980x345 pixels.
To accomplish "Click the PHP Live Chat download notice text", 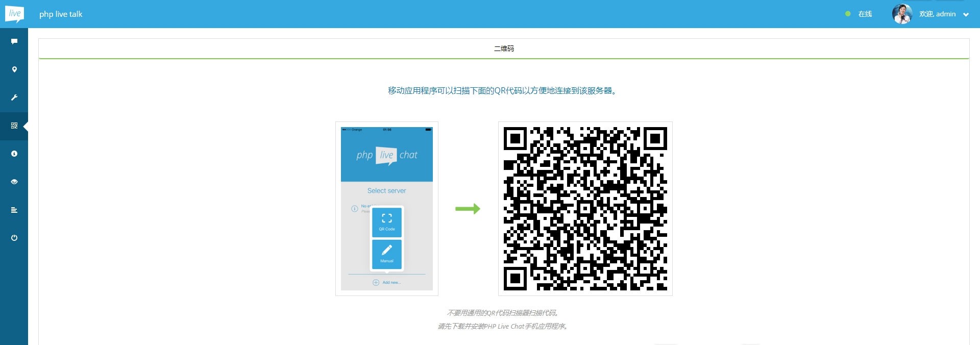I will click(503, 326).
